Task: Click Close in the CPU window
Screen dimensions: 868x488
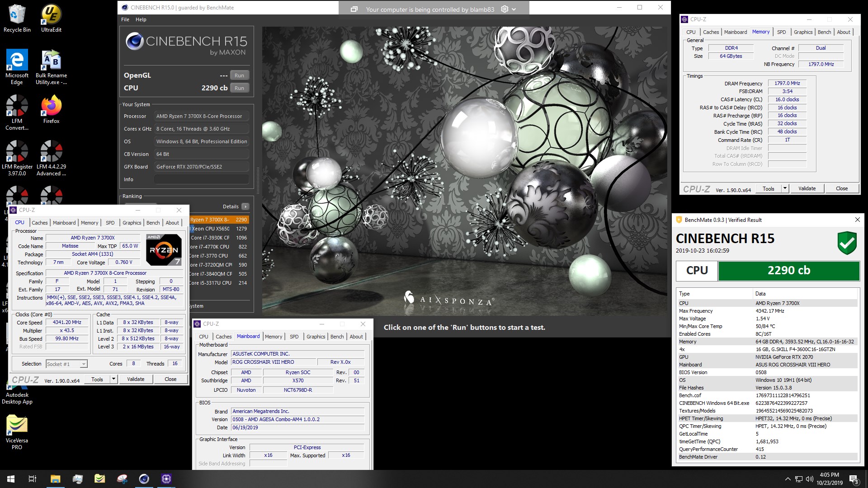Action: pyautogui.click(x=170, y=379)
